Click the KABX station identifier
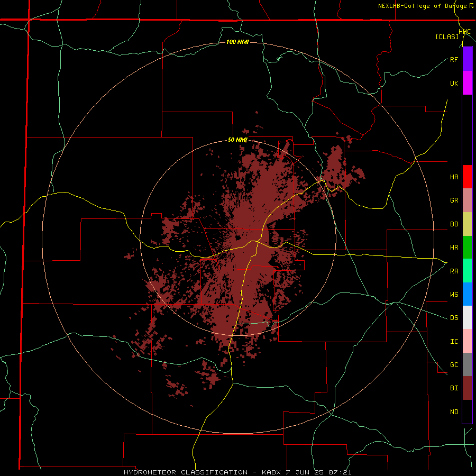Viewport: 476px width, 476px height. click(x=272, y=472)
